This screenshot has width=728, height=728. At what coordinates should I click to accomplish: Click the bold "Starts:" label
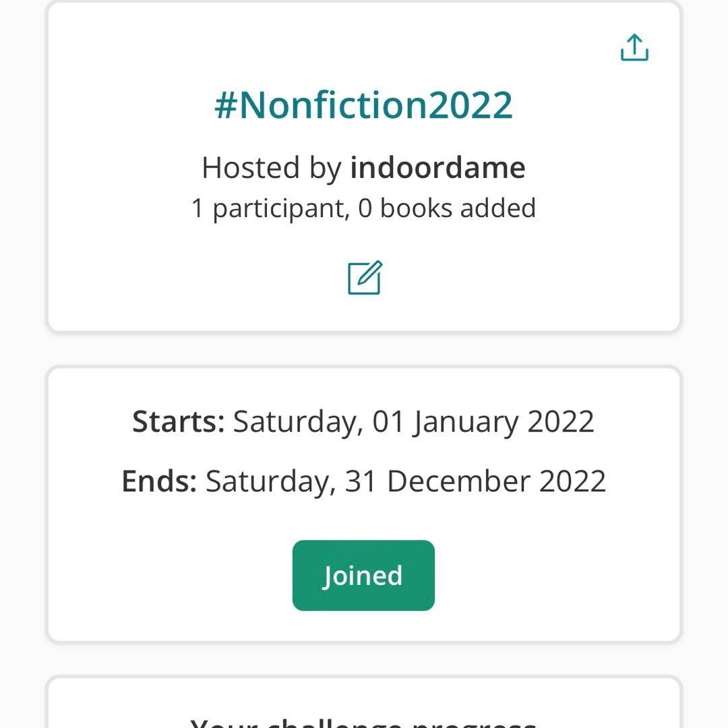click(179, 422)
